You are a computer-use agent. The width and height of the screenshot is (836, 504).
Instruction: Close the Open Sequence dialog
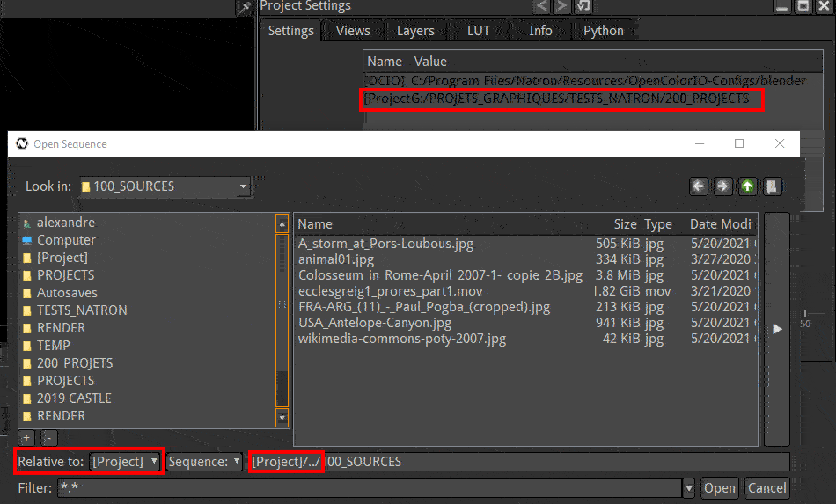pyautogui.click(x=780, y=144)
